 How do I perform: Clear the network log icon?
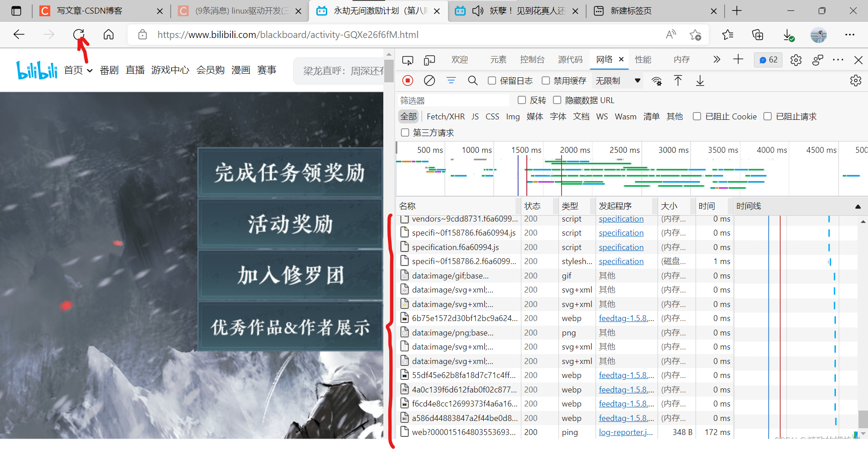pos(429,80)
